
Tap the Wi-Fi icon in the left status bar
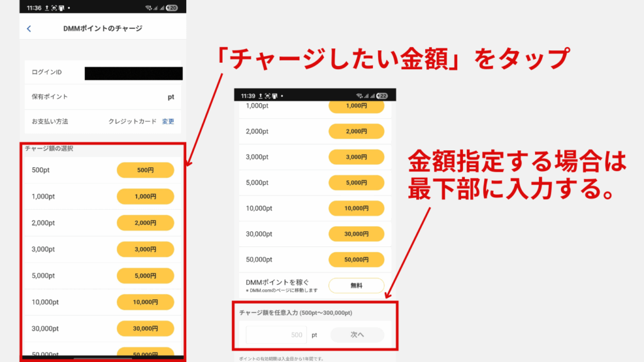149,7
